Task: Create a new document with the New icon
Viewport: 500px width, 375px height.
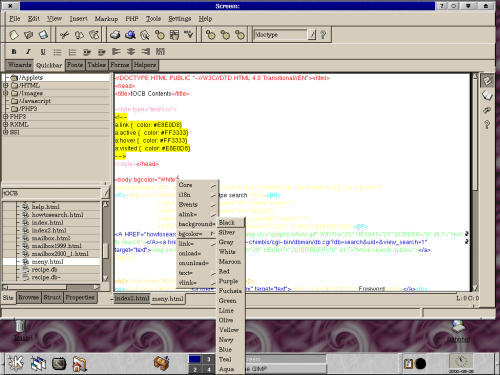Action: [14, 35]
